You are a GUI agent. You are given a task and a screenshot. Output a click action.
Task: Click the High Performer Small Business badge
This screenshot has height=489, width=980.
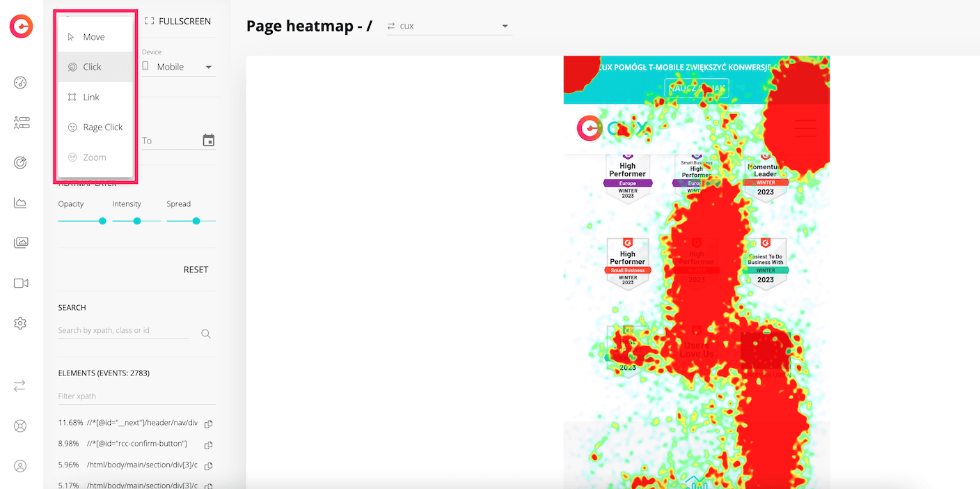(x=628, y=265)
